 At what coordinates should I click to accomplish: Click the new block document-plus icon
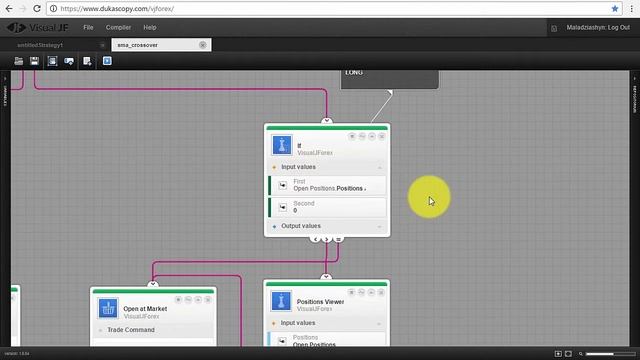click(87, 61)
